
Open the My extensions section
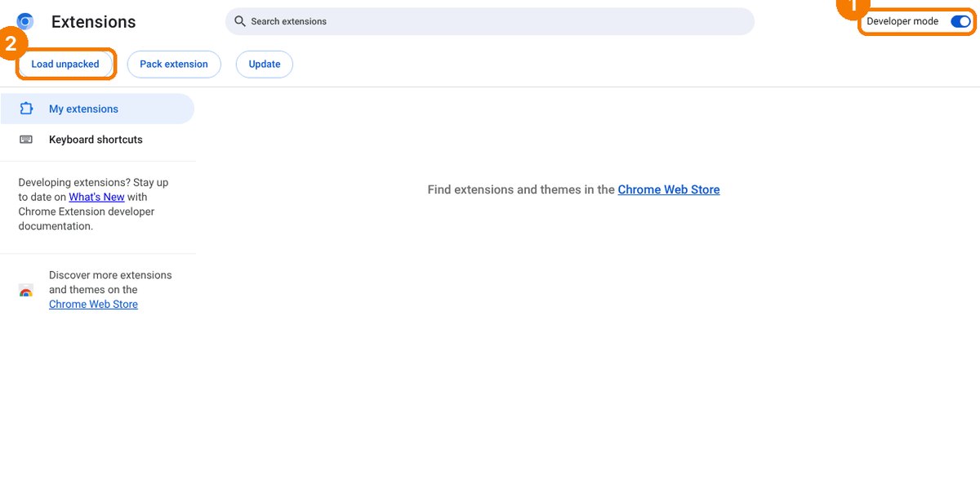pyautogui.click(x=97, y=109)
